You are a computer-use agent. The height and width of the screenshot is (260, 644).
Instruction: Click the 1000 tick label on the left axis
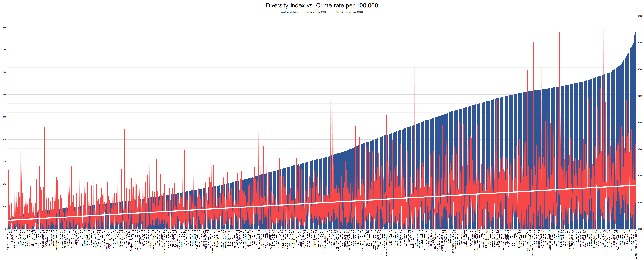pos(4,117)
